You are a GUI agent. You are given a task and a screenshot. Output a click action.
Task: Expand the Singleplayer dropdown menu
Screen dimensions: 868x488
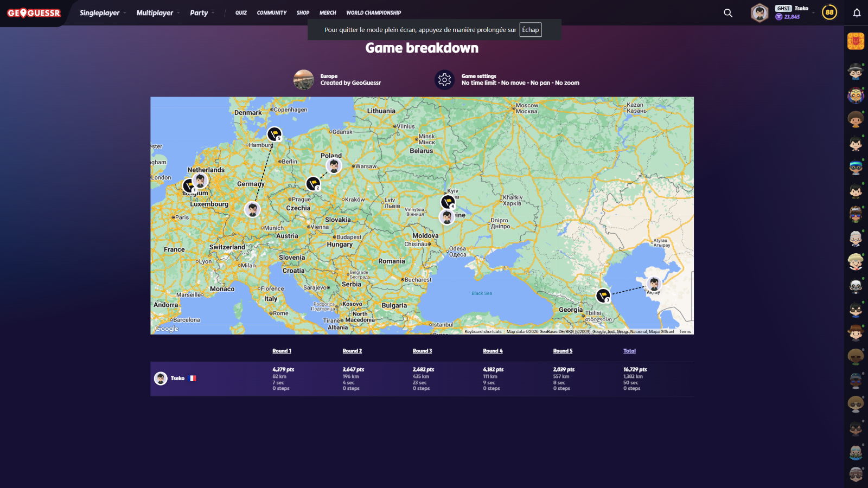pyautogui.click(x=103, y=13)
